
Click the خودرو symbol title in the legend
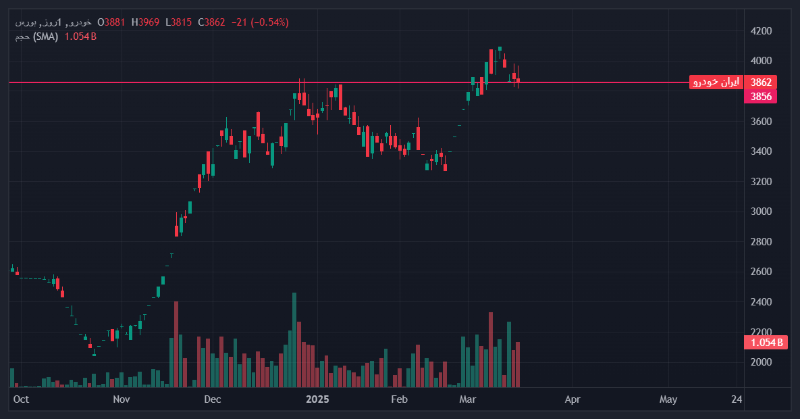tap(53, 22)
